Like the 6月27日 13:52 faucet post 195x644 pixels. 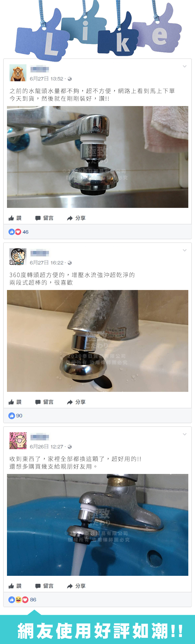(15, 218)
